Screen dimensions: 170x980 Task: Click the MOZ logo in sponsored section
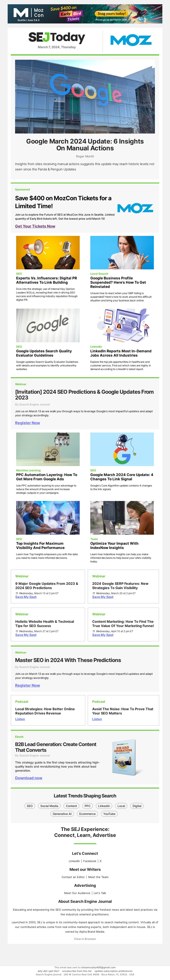pyautogui.click(x=135, y=208)
